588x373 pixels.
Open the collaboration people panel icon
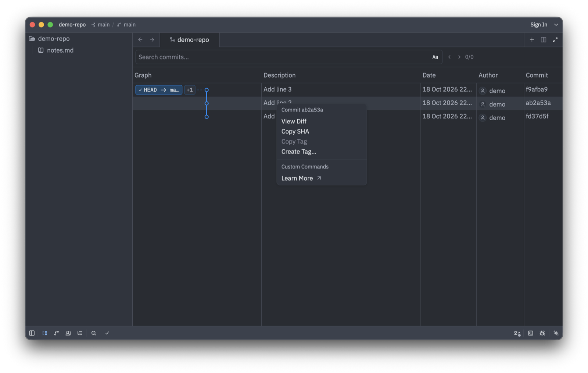[x=68, y=333]
